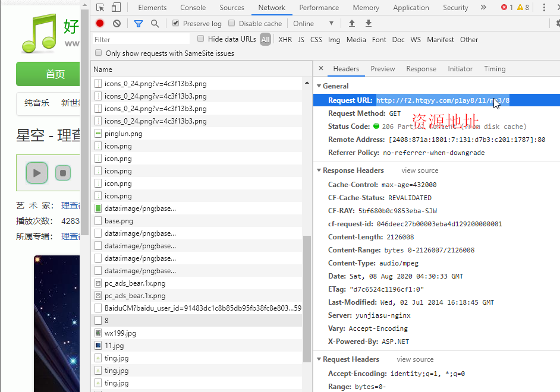Filter requests by Font type

click(x=379, y=40)
